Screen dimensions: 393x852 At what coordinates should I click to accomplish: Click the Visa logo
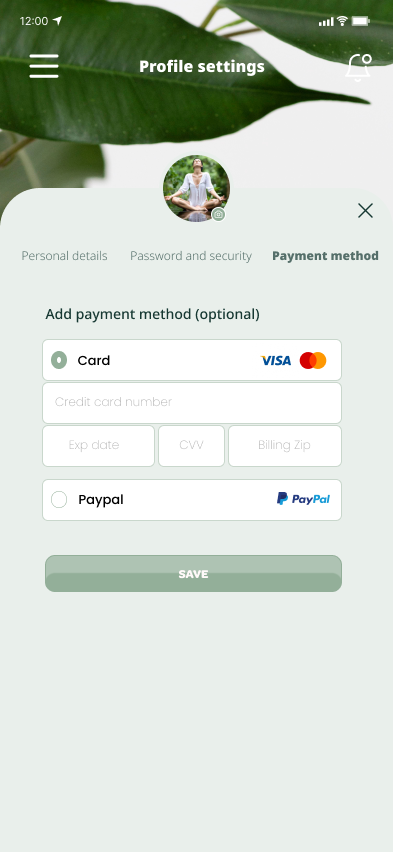point(276,360)
